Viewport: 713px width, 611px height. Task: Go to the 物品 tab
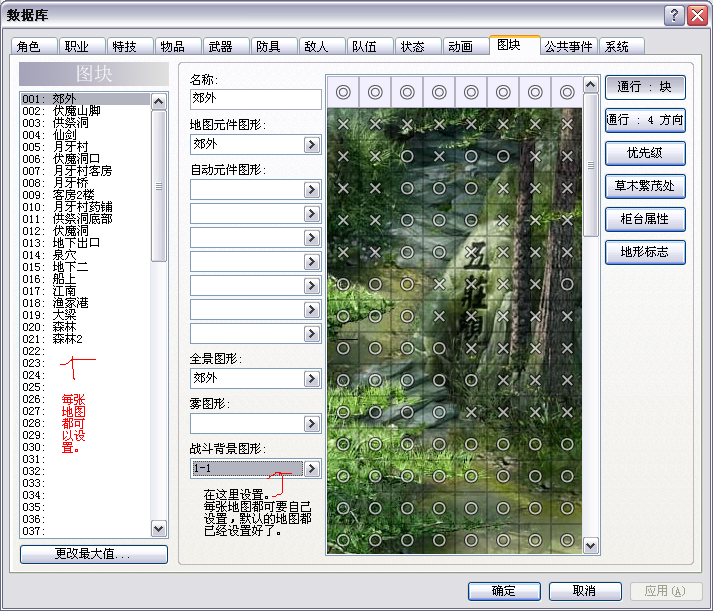178,46
